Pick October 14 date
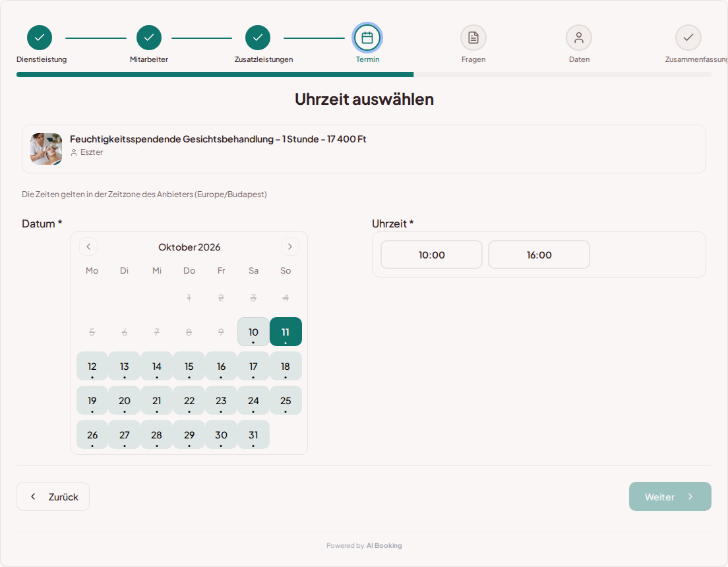Image resolution: width=728 pixels, height=567 pixels. pos(156,366)
